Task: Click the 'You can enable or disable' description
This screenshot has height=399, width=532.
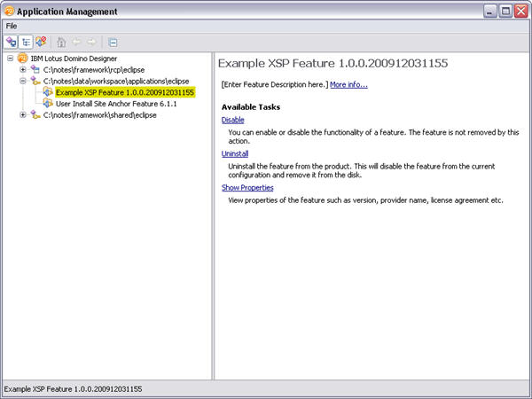Action: [373, 137]
